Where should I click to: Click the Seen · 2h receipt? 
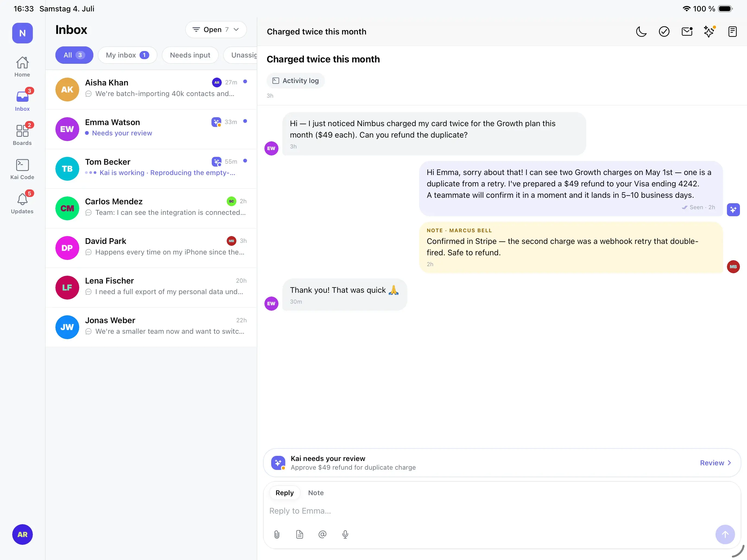(x=698, y=207)
